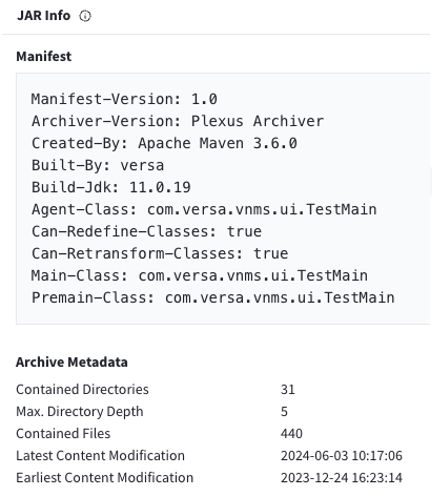Click the Premain-Class TestMain line
This screenshot has width=432, height=497.
[x=213, y=298]
